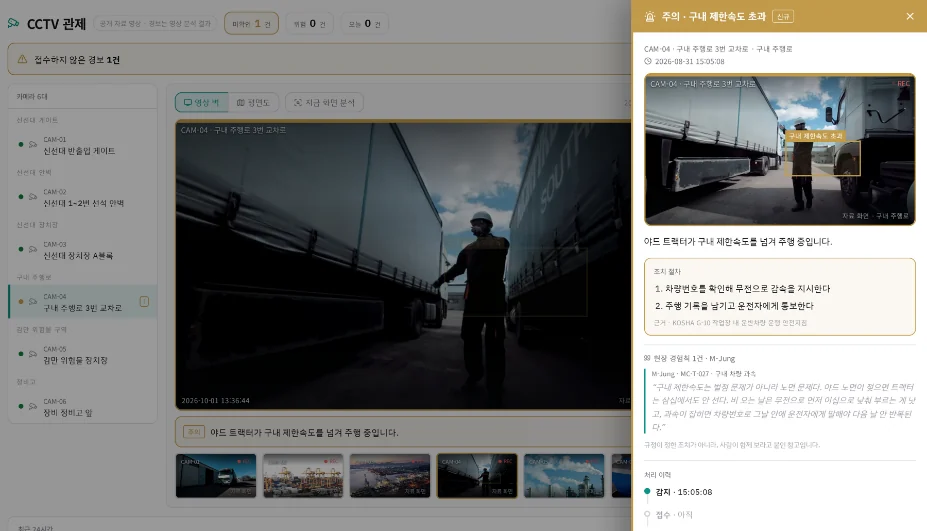Select CAM-03 신선대 장치장 A블록
The width and height of the screenshot is (927, 531).
tap(83, 250)
